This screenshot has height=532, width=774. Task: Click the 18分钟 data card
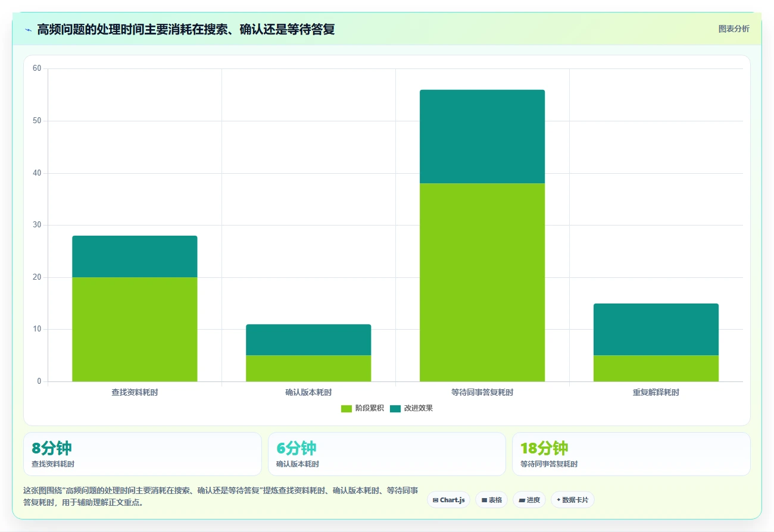pos(631,454)
